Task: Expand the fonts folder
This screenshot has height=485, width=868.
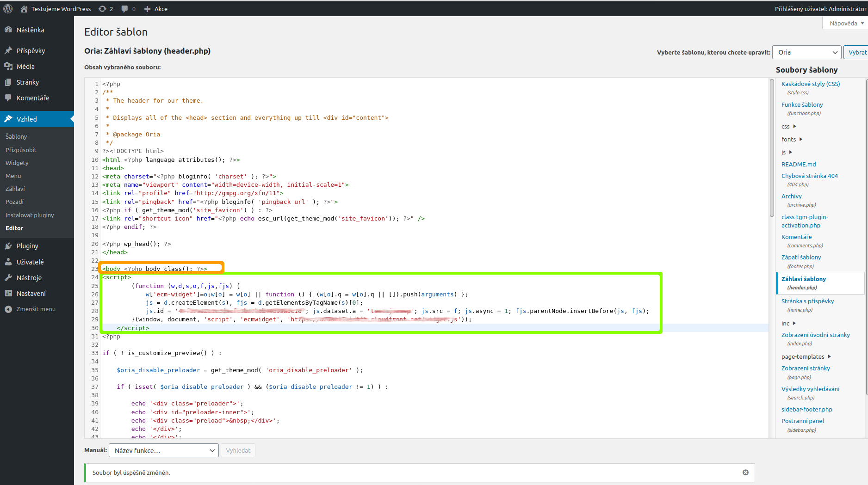Action: click(792, 139)
